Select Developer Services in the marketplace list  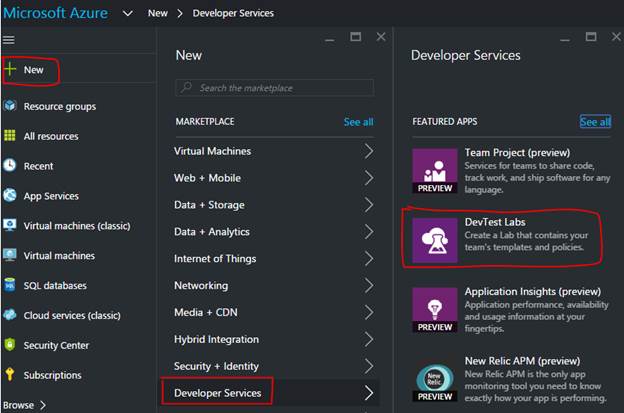click(218, 393)
